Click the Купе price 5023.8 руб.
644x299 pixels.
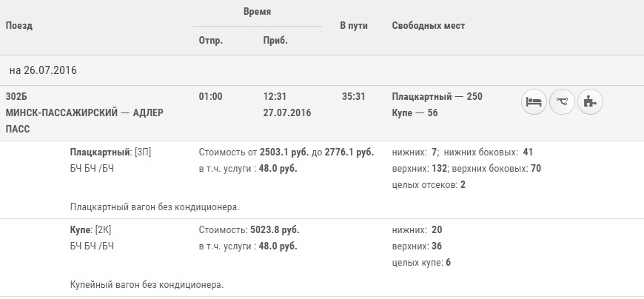click(274, 230)
